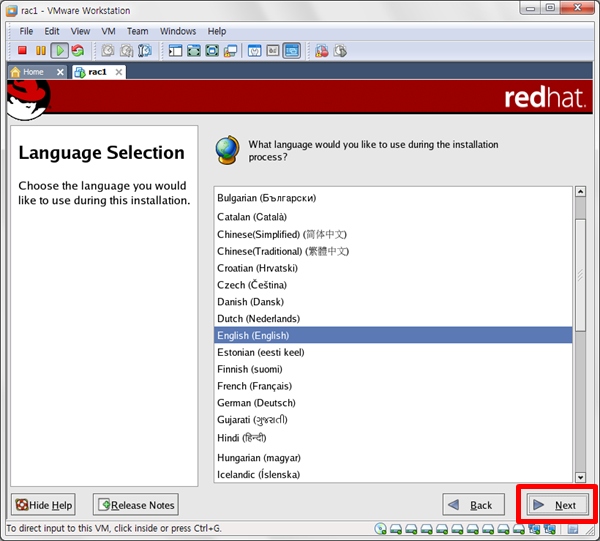Select Catalan (Català) language
Screen dimensions: 600x541
tap(393, 217)
